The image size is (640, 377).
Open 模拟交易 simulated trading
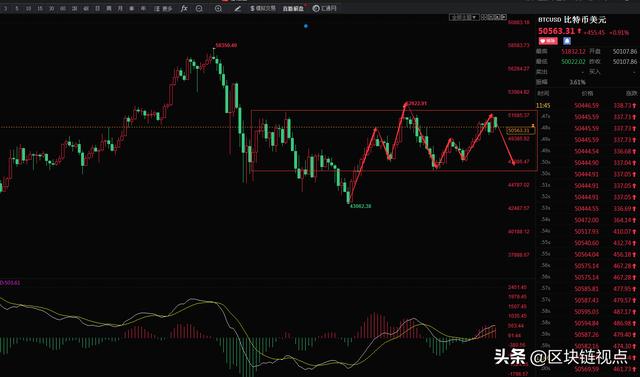pos(263,8)
